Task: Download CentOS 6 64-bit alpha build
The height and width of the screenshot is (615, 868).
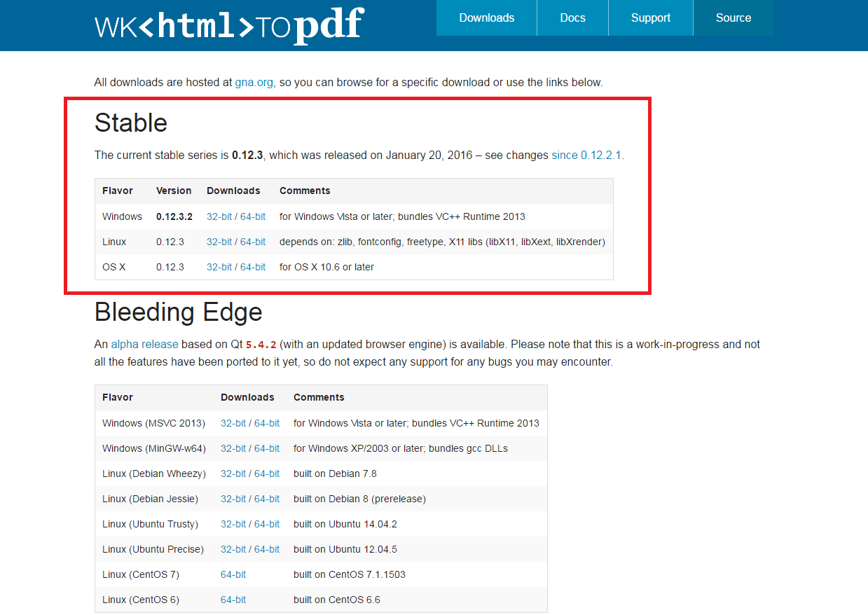Action: (233, 600)
